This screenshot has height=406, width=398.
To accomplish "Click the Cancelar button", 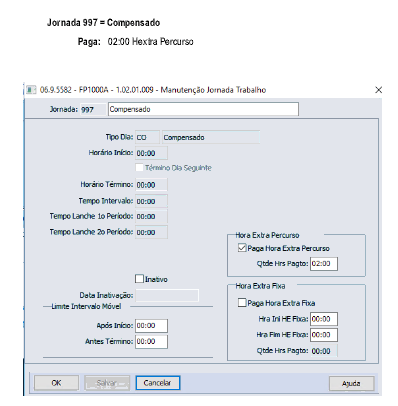I will pyautogui.click(x=158, y=383).
